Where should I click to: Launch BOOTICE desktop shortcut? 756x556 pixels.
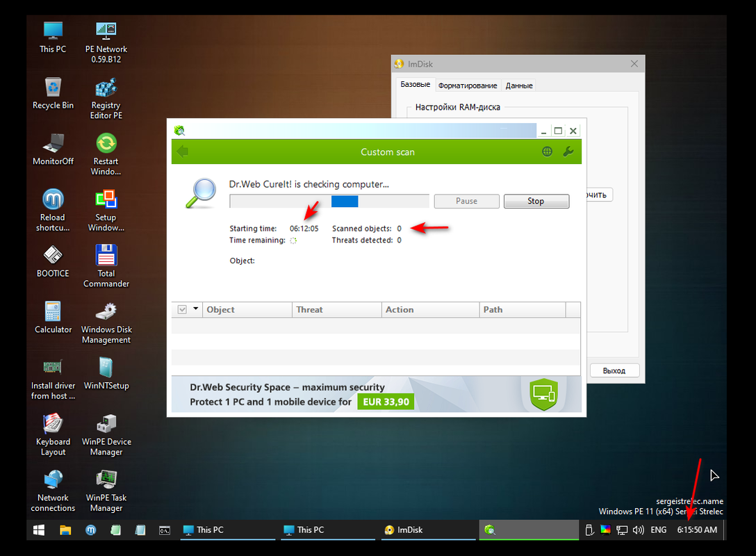53,262
